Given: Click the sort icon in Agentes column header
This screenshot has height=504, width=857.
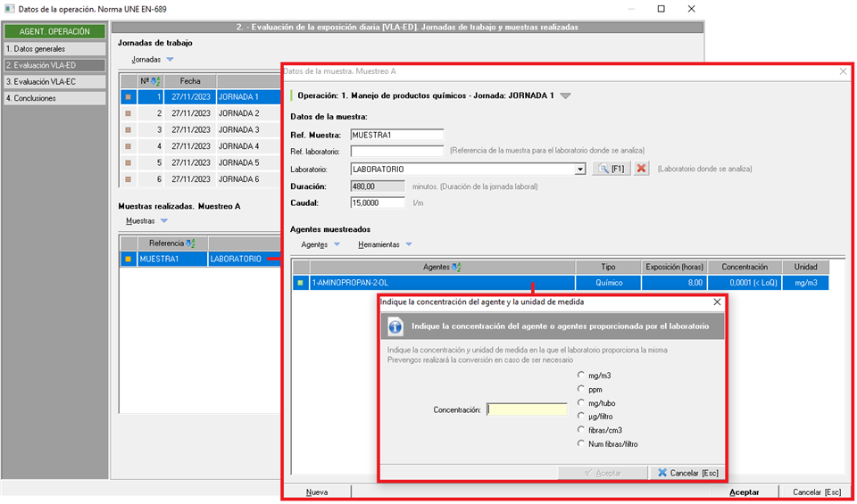Looking at the screenshot, I should [457, 267].
